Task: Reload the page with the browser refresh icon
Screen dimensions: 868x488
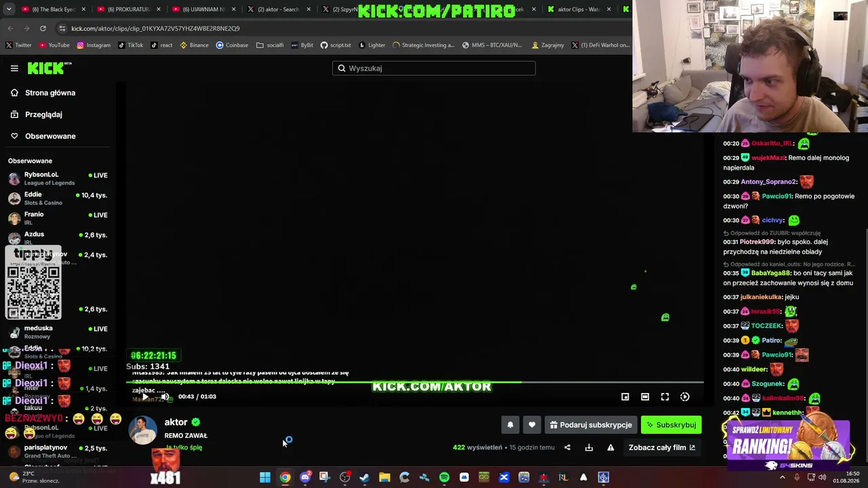Action: coord(43,28)
